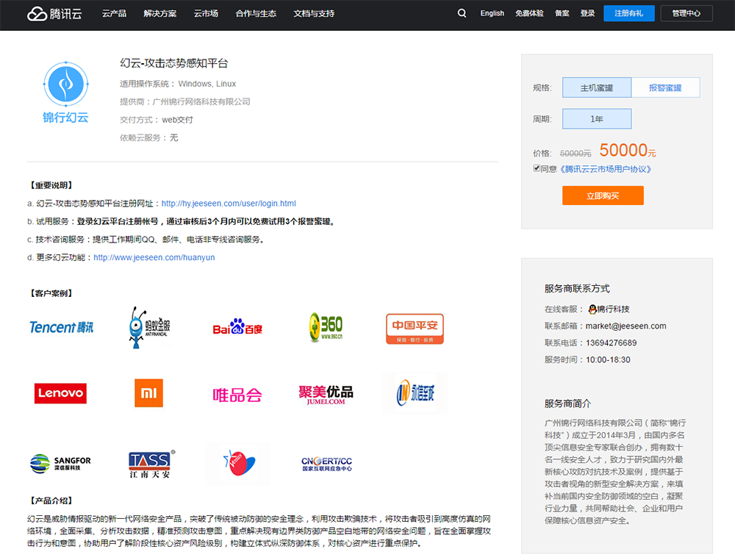Viewport: 735px width, 560px height.
Task: Click the Lenovo customer logo
Action: tap(60, 393)
